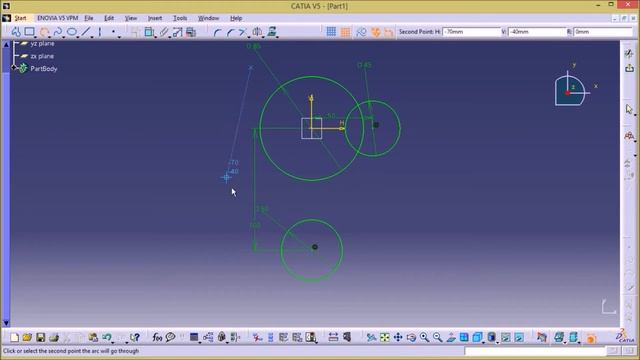Open the ENOVIA V5 VPM menu
The width and height of the screenshot is (640, 360).
tap(57, 18)
